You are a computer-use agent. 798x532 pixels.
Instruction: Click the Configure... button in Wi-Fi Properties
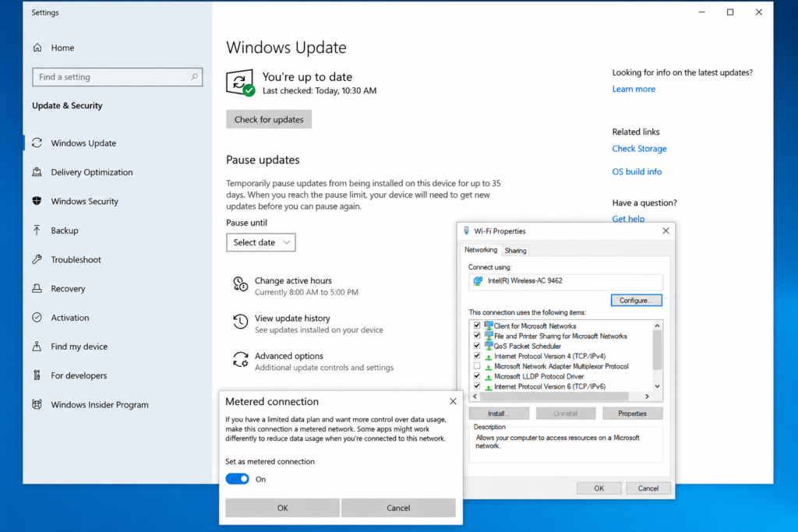(x=636, y=300)
